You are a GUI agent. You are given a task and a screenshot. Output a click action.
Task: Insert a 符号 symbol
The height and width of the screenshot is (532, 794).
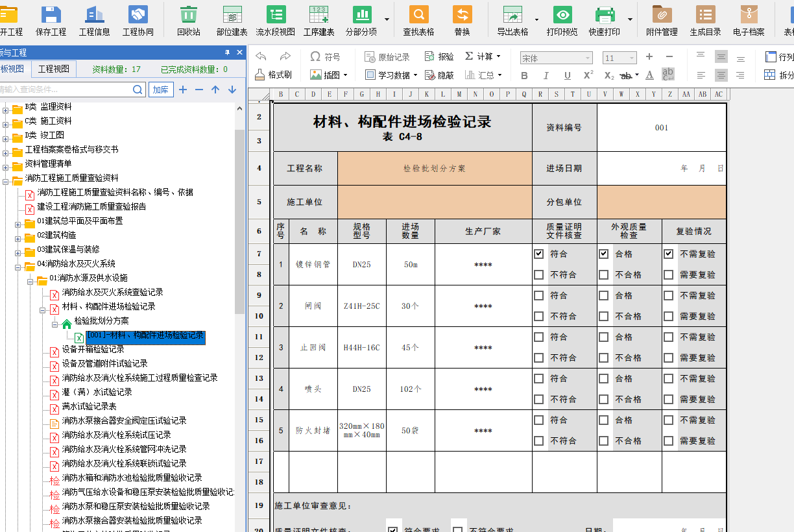click(325, 56)
